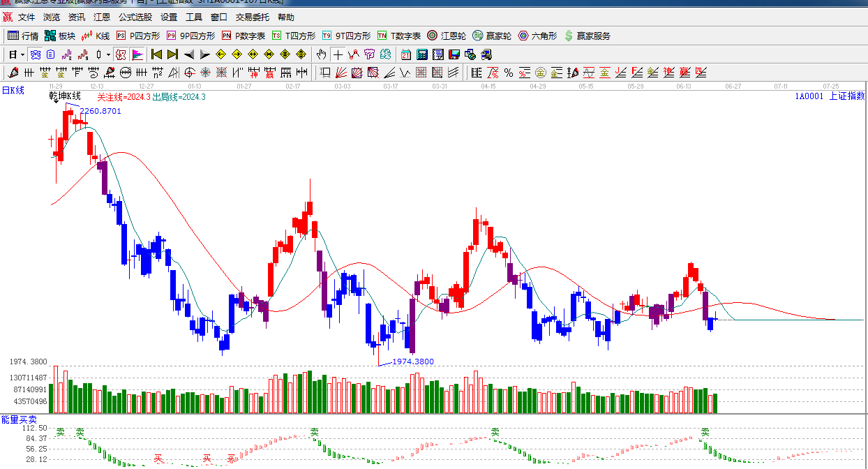The height and width of the screenshot is (469, 868).
Task: Click the calculator icon in toolbar
Action: coord(422,54)
